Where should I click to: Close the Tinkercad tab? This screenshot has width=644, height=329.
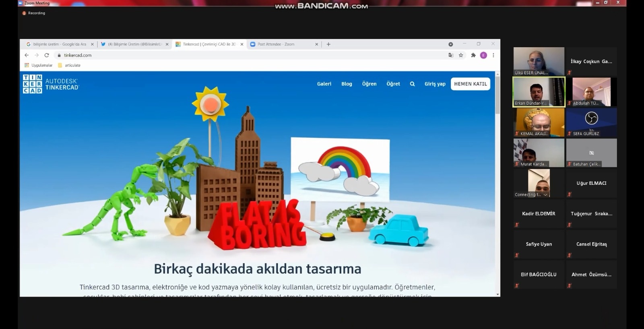pos(242,44)
